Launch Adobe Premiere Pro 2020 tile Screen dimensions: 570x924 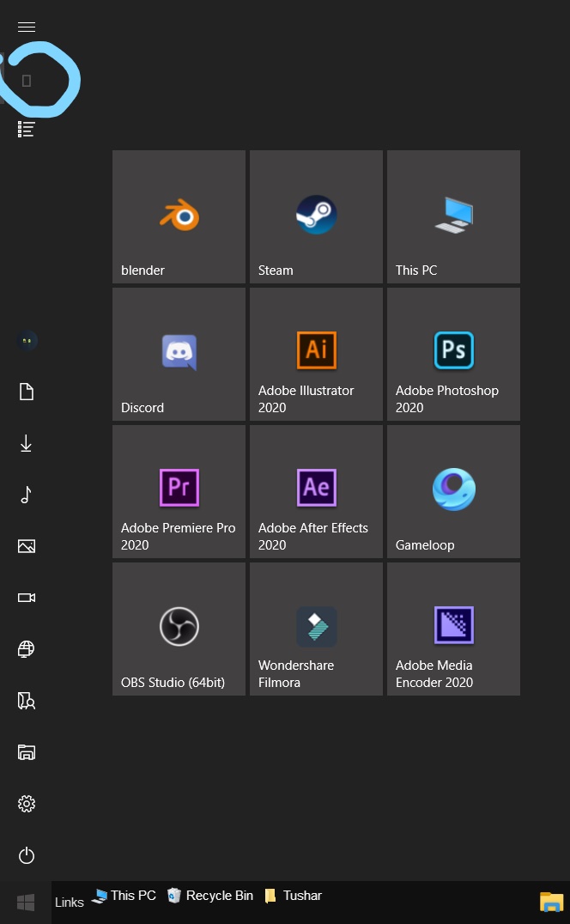point(179,491)
